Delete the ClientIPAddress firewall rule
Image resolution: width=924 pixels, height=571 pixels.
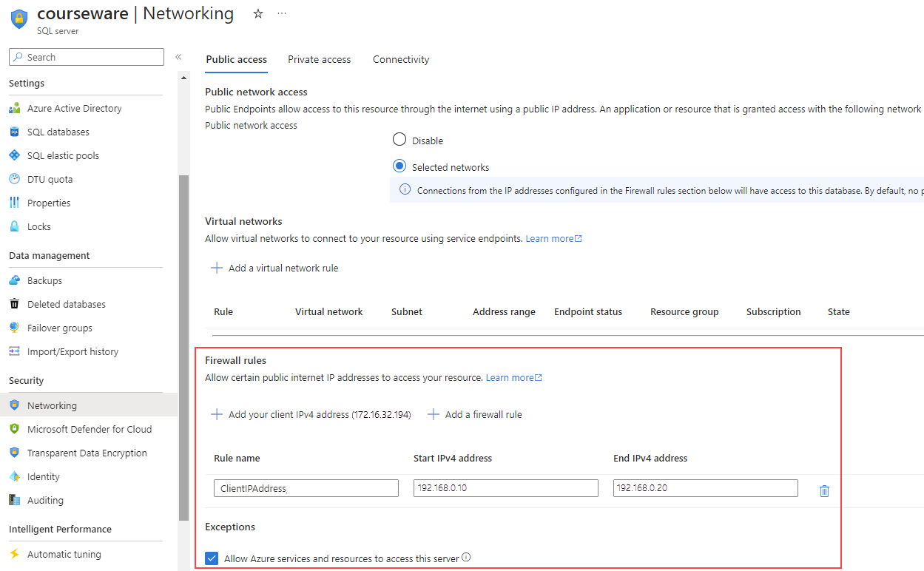pyautogui.click(x=825, y=490)
